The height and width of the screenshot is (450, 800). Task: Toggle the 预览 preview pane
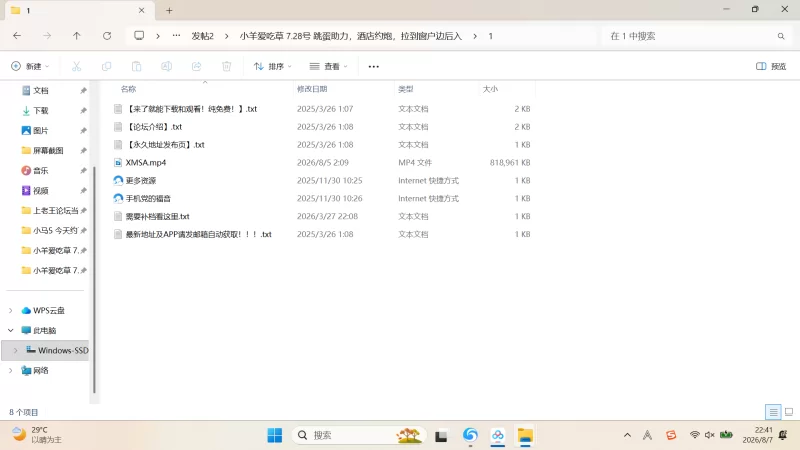771,66
